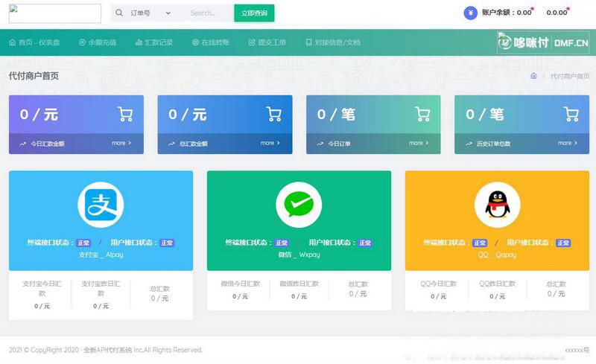Click the WeChat Pay logo icon

(299, 205)
